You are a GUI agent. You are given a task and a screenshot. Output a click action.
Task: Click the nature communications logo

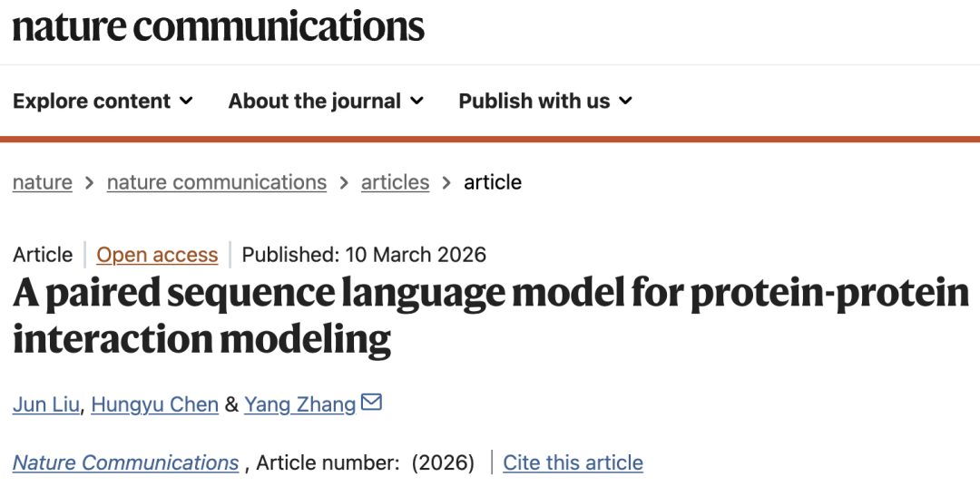[x=218, y=25]
